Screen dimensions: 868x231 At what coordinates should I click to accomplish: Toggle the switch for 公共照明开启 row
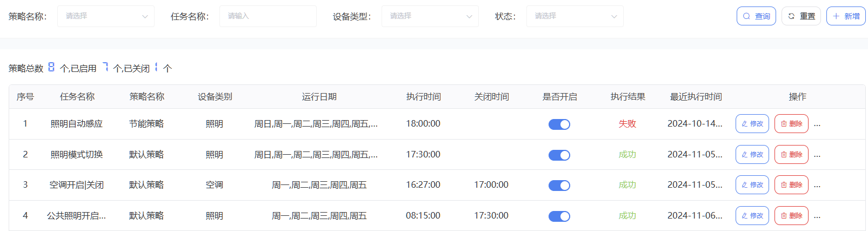point(559,216)
